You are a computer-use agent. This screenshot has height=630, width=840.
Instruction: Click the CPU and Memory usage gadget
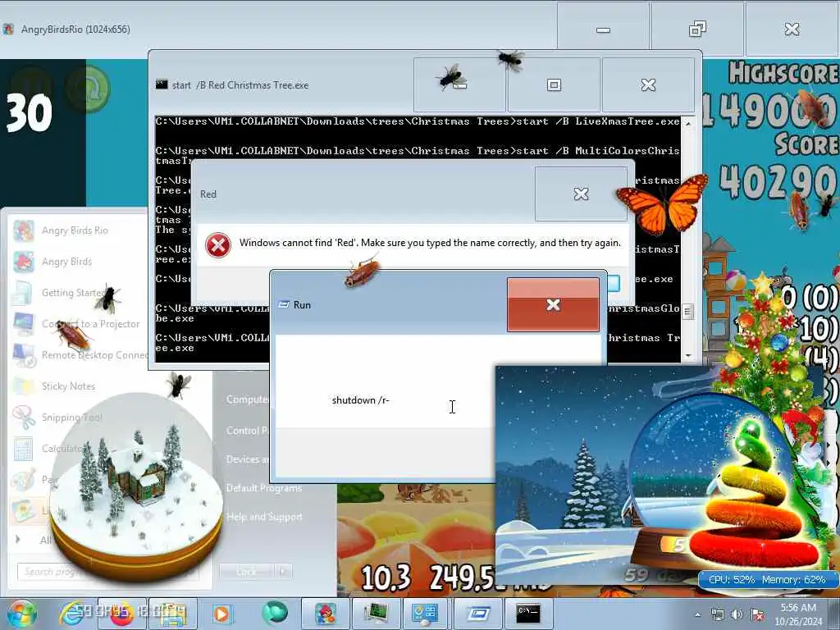pyautogui.click(x=767, y=580)
